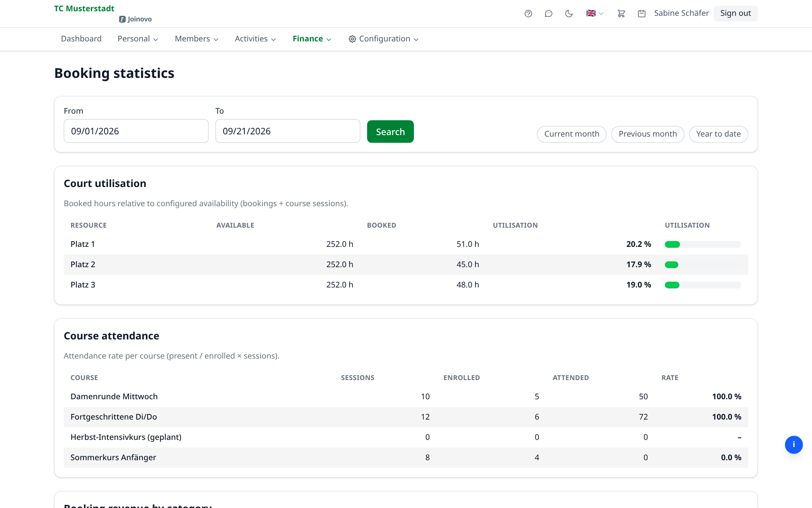Click the Booked column header
Viewport: 812px width, 508px height.
pos(382,225)
